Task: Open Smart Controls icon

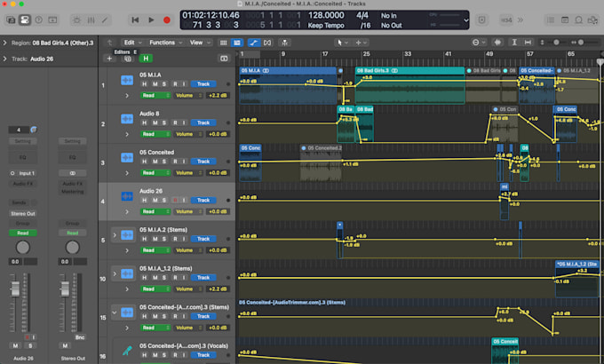Action: point(76,20)
